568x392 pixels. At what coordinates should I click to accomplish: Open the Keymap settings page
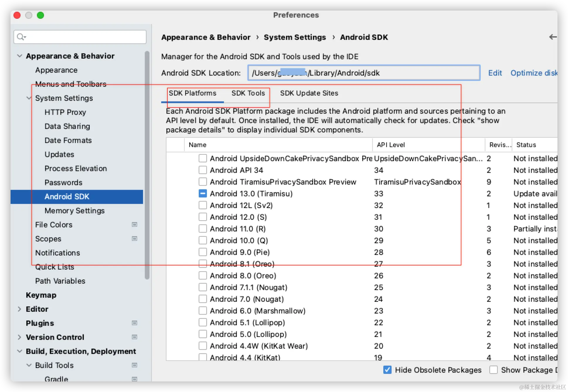(x=41, y=295)
